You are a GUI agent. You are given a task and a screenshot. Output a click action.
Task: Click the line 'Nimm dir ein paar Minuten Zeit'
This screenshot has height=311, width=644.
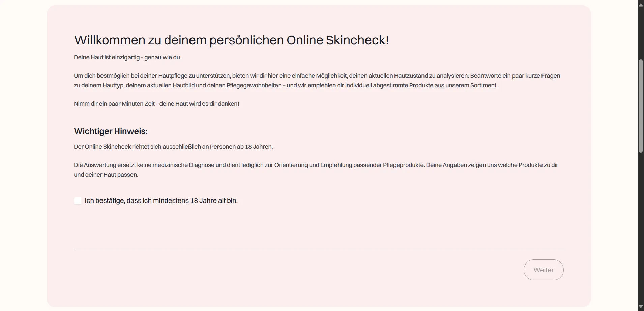click(156, 104)
